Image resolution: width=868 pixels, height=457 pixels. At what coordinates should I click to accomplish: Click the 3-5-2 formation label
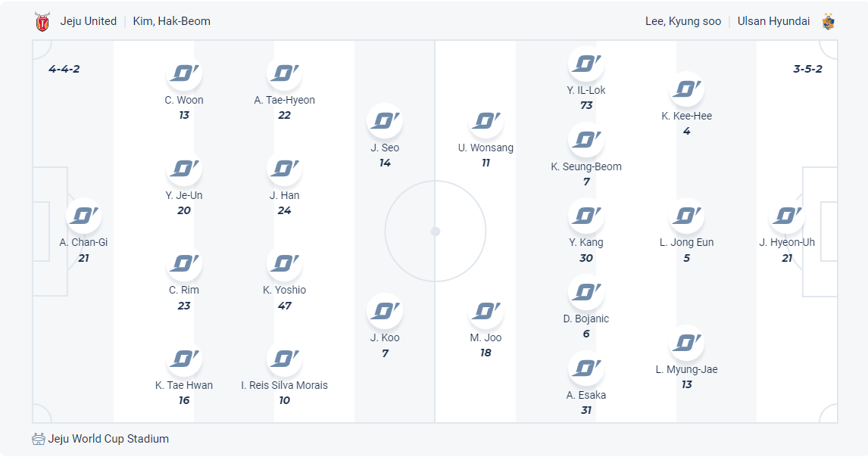pyautogui.click(x=807, y=69)
